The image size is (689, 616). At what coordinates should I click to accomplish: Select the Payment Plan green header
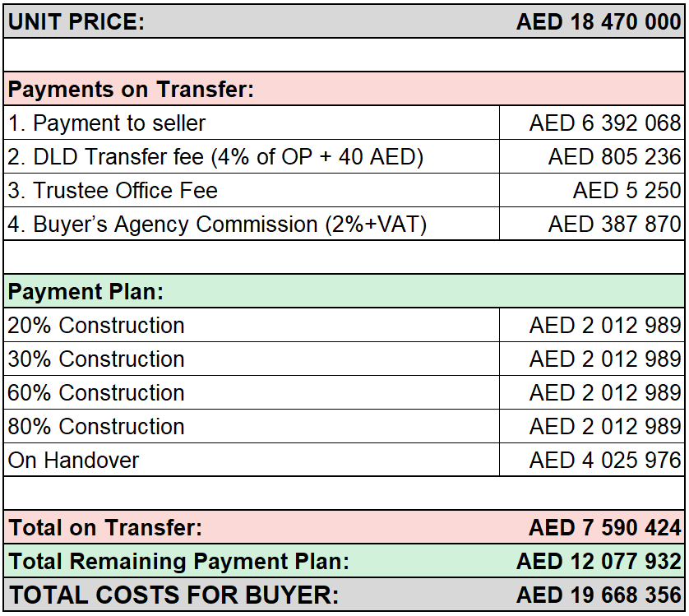(344, 291)
